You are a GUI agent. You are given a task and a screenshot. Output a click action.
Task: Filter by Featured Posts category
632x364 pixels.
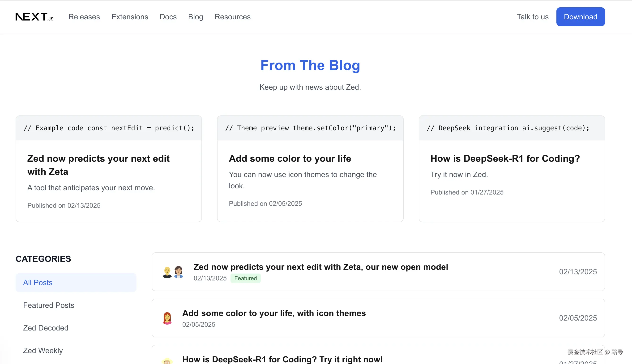48,305
